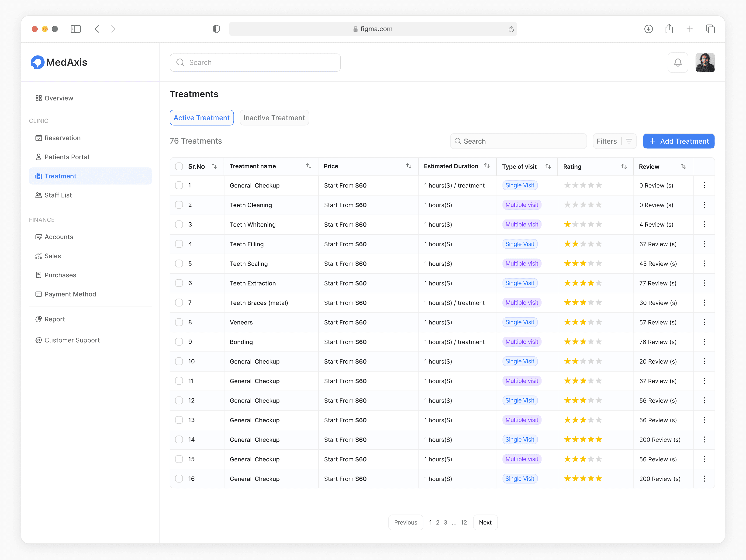Open row options for Teeth Whitening
Viewport: 746px width, 560px height.
click(x=704, y=224)
